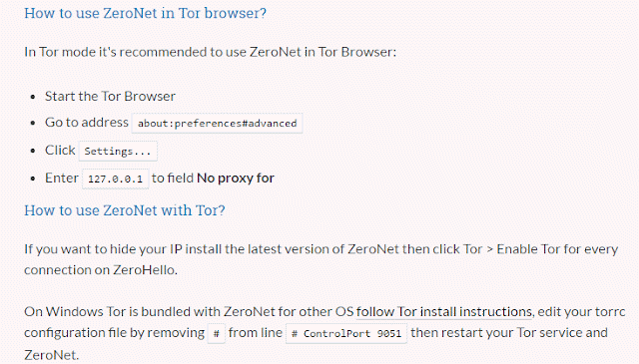Click the "Go to address" text
The image size is (639, 364).
[87, 122]
